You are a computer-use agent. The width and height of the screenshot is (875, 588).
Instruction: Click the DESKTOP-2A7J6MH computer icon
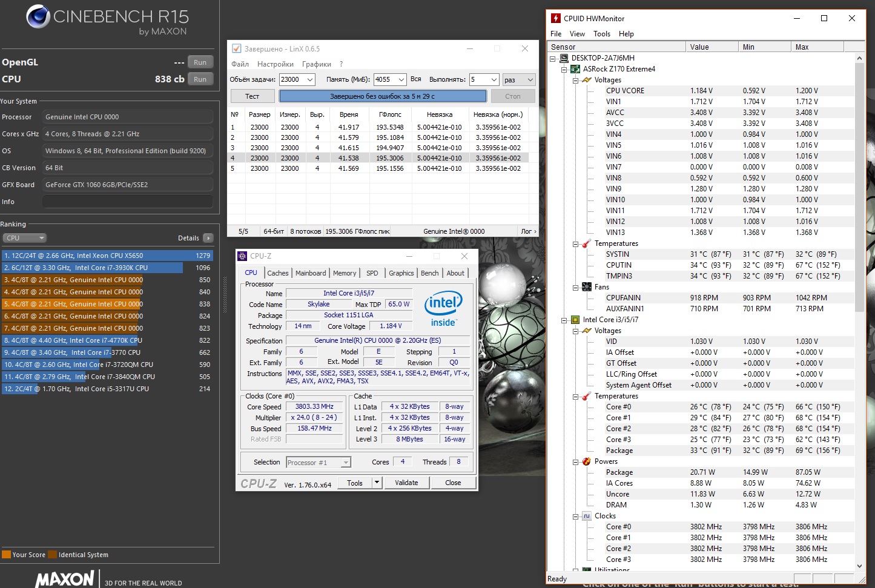564,58
